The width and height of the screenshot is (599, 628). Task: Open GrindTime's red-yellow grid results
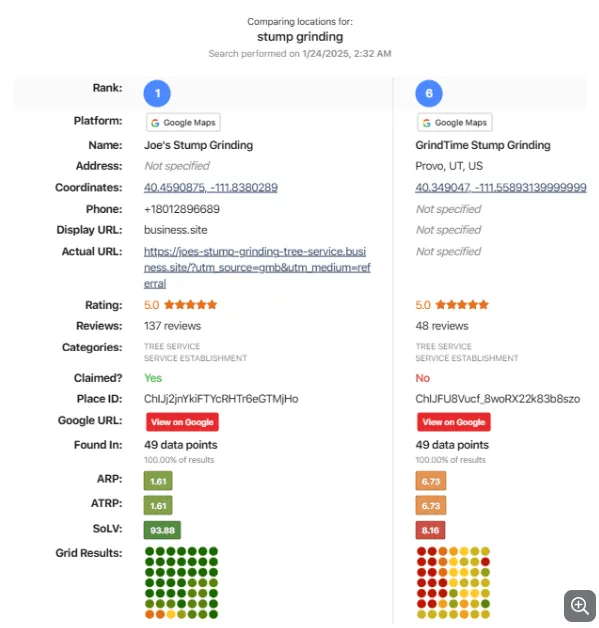453,582
